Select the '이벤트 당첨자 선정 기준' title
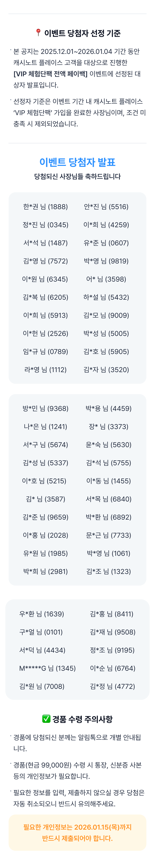Image resolution: width=155 pixels, height=868 pixels. point(82,33)
